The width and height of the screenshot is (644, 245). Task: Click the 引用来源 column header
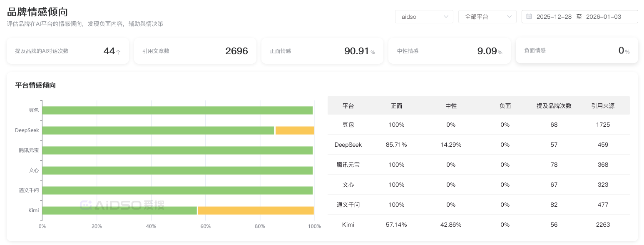pos(602,106)
